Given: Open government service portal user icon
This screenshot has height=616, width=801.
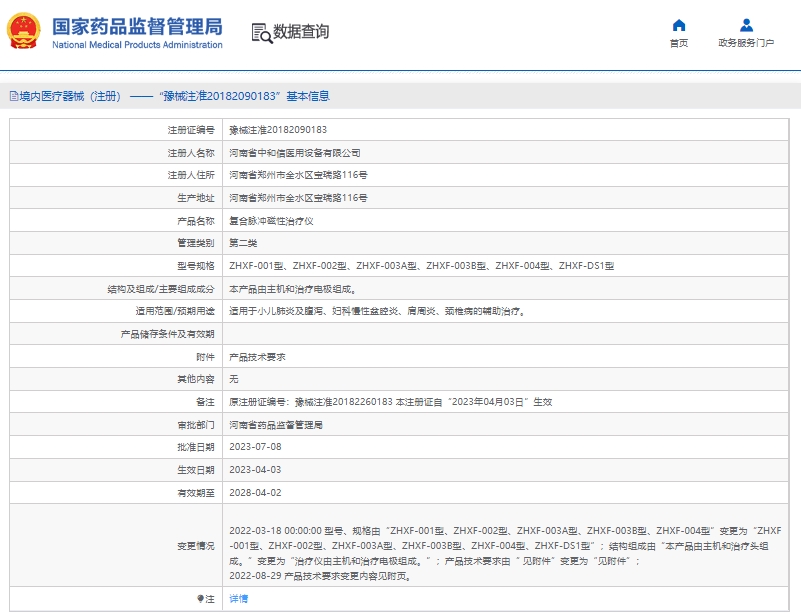Looking at the screenshot, I should click(746, 25).
